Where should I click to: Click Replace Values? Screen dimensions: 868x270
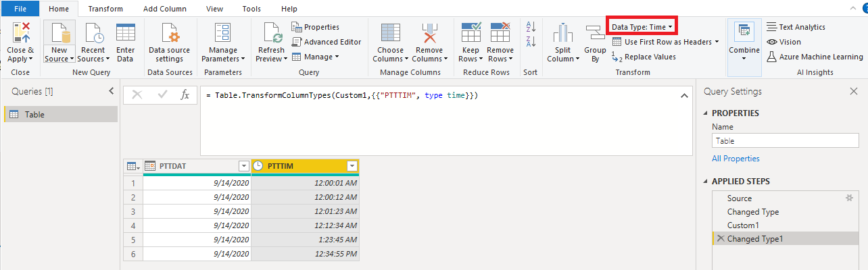tap(643, 57)
